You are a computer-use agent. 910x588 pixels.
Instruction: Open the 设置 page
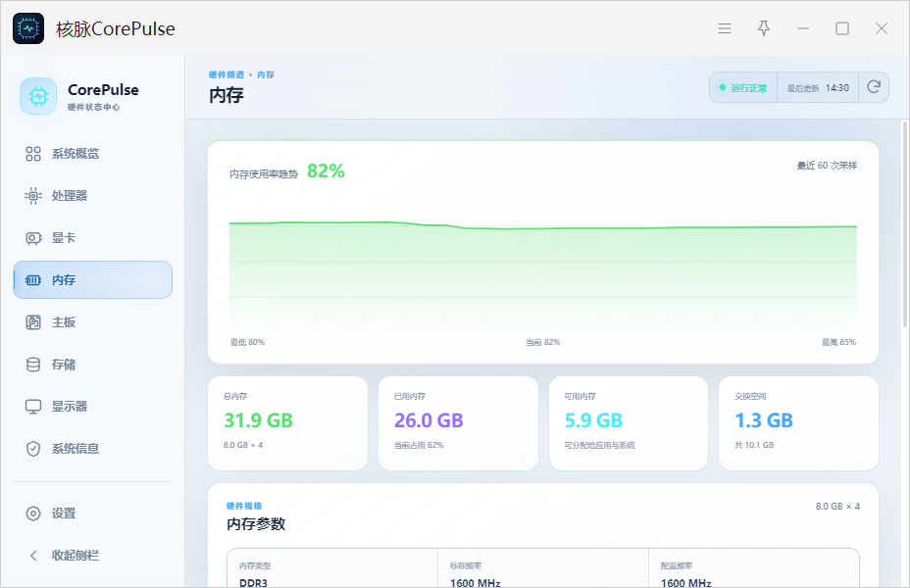(x=93, y=514)
